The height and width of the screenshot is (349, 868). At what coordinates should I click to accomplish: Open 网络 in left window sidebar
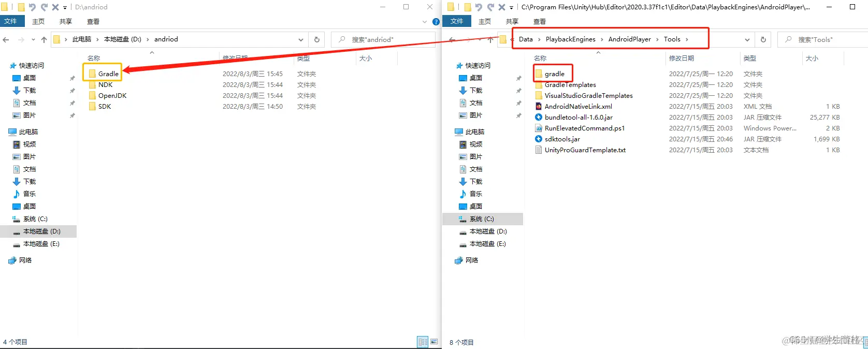coord(25,260)
